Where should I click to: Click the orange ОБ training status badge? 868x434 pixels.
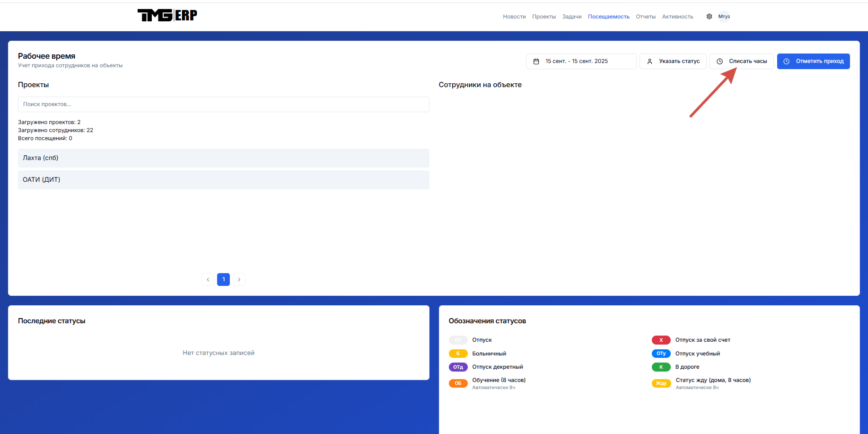pyautogui.click(x=458, y=383)
